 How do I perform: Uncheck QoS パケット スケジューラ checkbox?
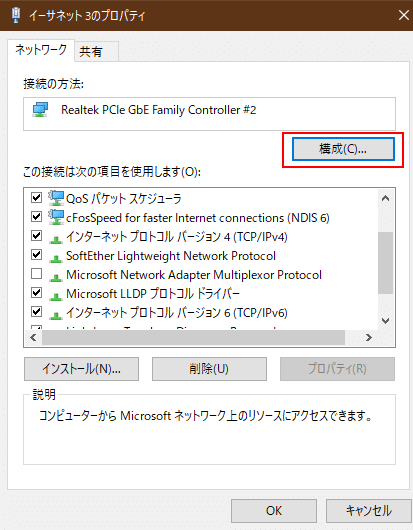(x=37, y=197)
